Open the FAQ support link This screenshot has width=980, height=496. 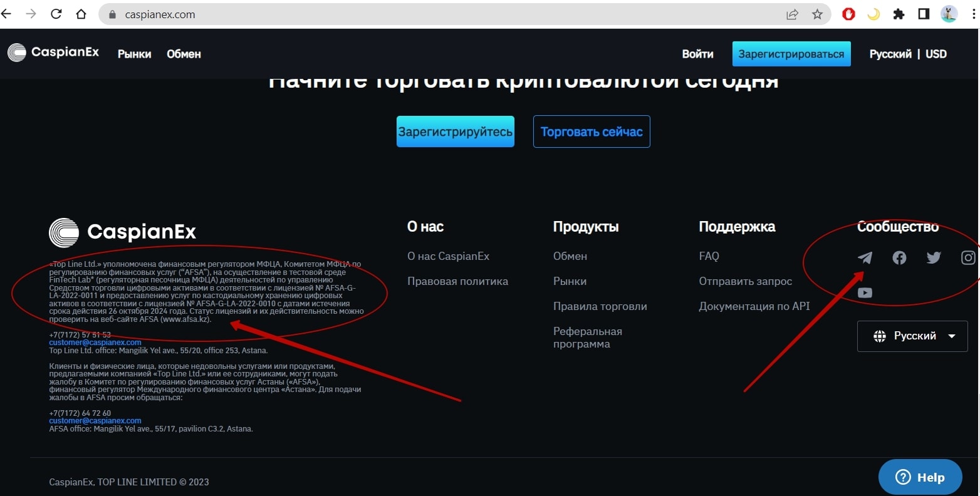709,256
